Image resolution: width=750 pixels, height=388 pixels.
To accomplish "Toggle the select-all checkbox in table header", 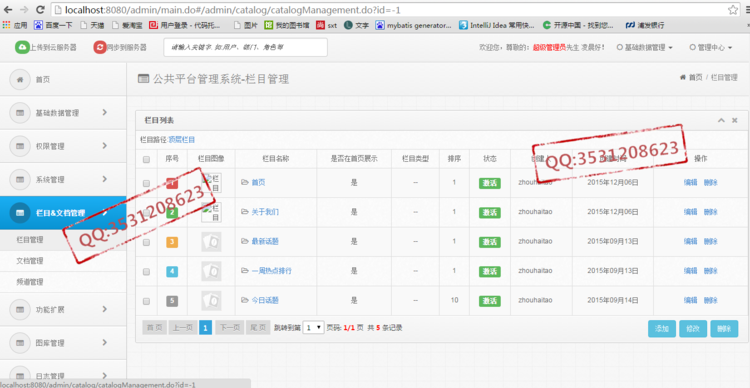I will pyautogui.click(x=147, y=159).
